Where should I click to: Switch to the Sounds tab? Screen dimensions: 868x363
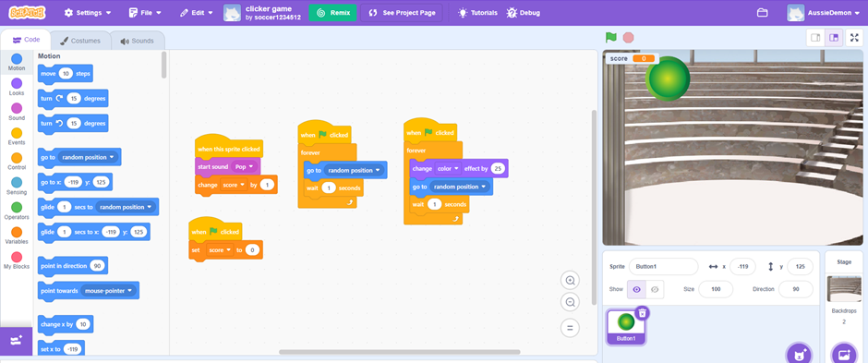coord(137,41)
